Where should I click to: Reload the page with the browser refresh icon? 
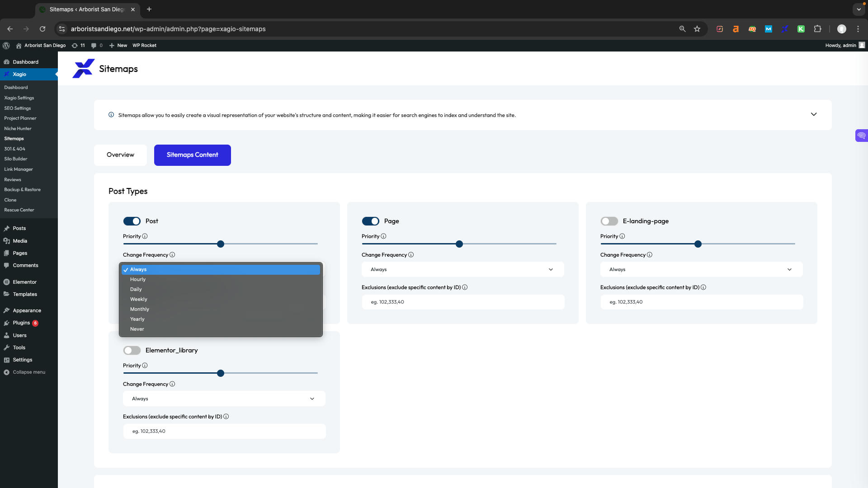pyautogui.click(x=42, y=29)
